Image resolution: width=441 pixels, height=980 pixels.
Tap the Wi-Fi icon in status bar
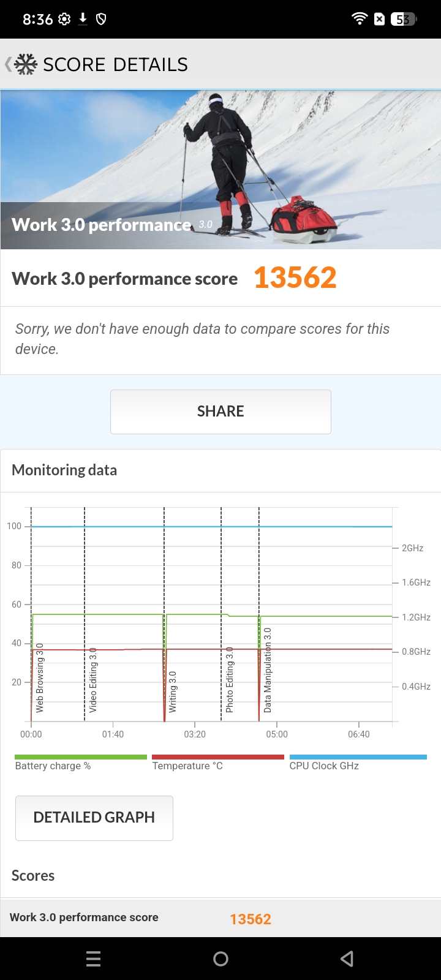pos(360,19)
